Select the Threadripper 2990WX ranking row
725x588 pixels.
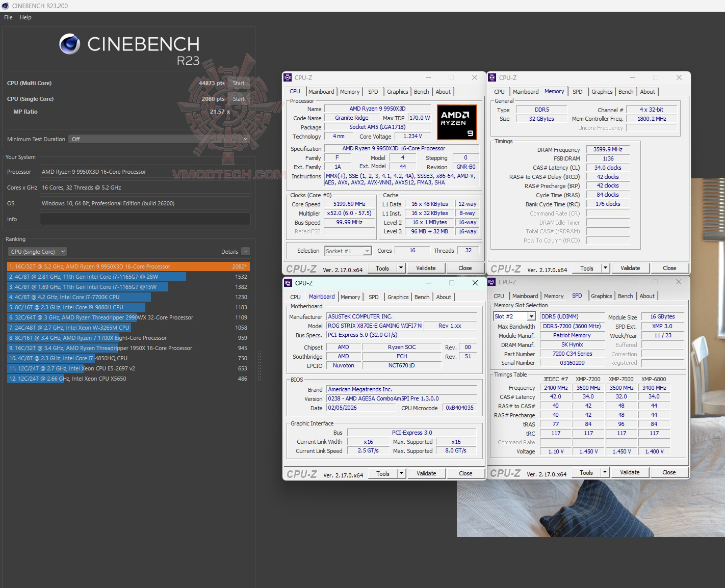tap(128, 317)
